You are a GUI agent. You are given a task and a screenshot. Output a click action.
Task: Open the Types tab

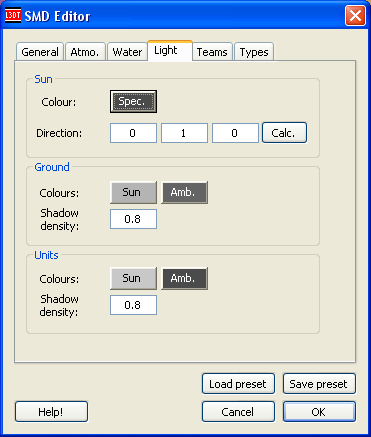point(254,52)
